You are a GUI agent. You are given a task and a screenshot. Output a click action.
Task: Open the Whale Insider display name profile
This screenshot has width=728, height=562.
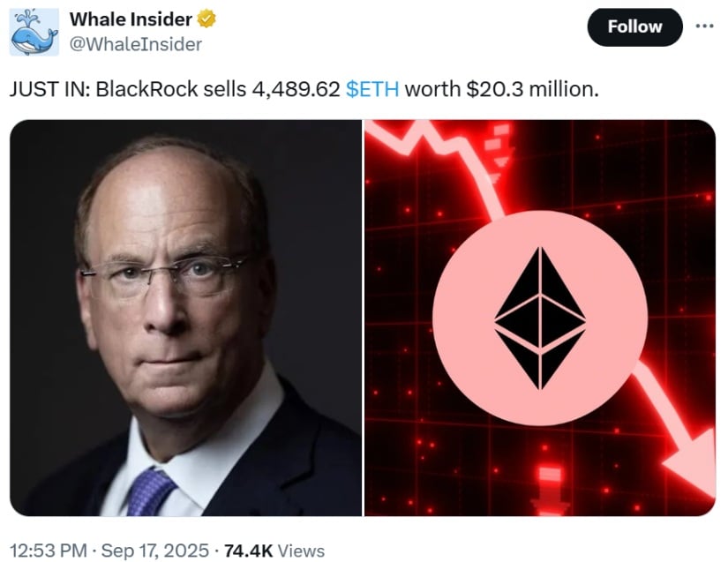[131, 19]
